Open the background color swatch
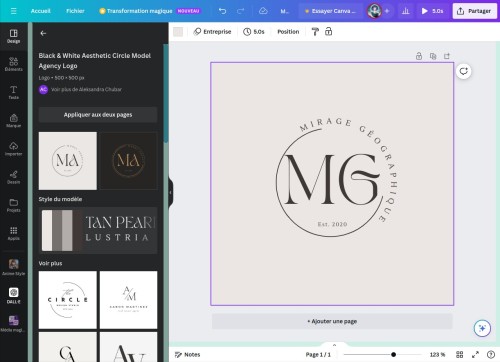The width and height of the screenshot is (500, 362). tap(178, 32)
